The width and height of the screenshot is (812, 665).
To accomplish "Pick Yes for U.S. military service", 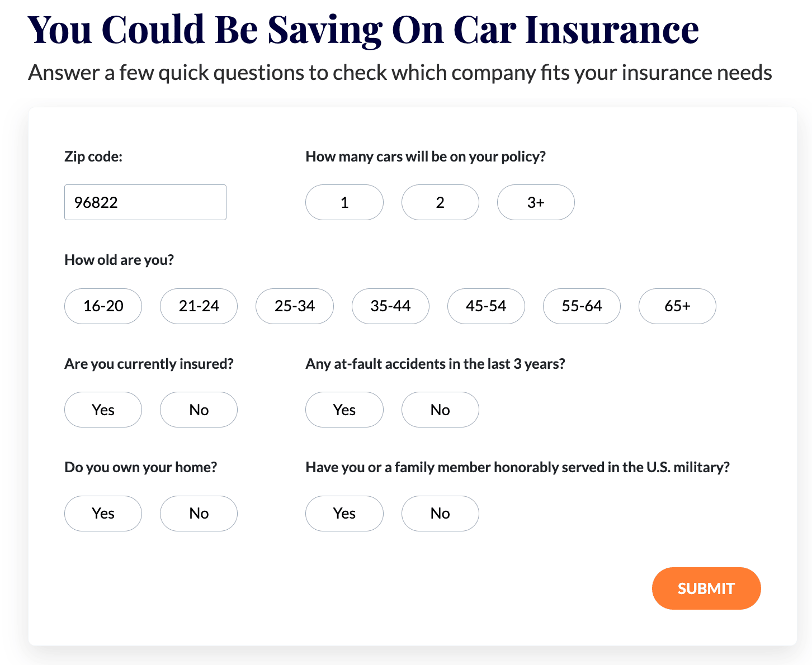I will click(x=344, y=514).
